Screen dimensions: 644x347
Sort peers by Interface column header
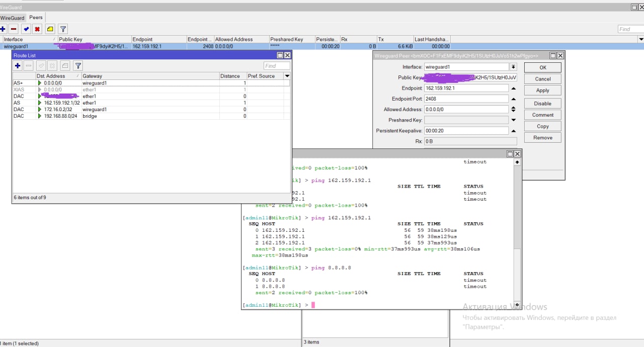click(30, 39)
